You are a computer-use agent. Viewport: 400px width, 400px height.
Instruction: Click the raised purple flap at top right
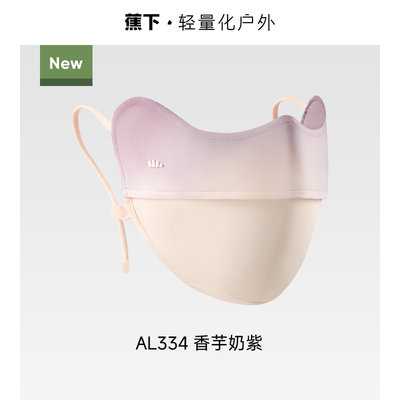(314, 112)
